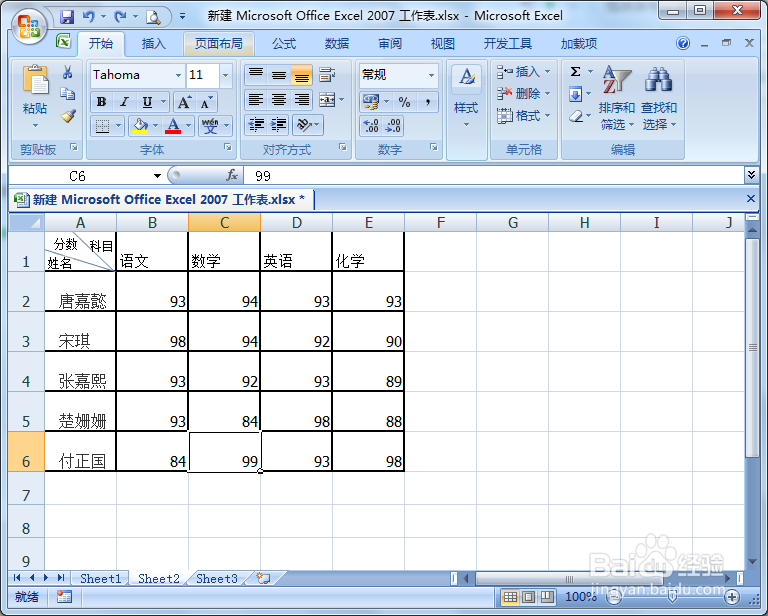Set middle vertical alignment

(x=279, y=75)
